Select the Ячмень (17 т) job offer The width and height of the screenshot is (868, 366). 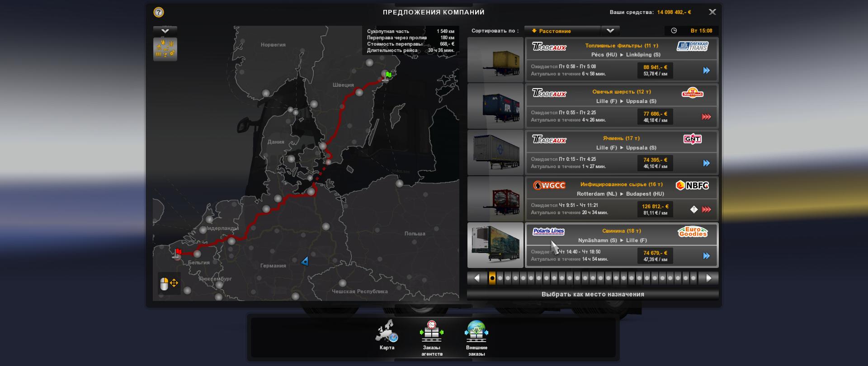click(x=621, y=152)
